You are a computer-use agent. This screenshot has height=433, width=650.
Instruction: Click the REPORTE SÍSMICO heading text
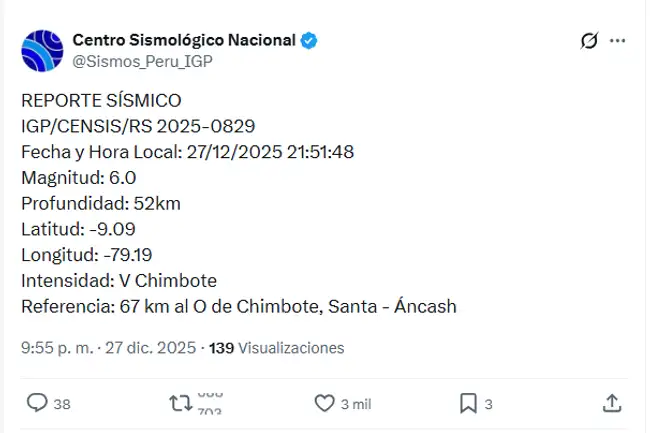pyautogui.click(x=101, y=101)
